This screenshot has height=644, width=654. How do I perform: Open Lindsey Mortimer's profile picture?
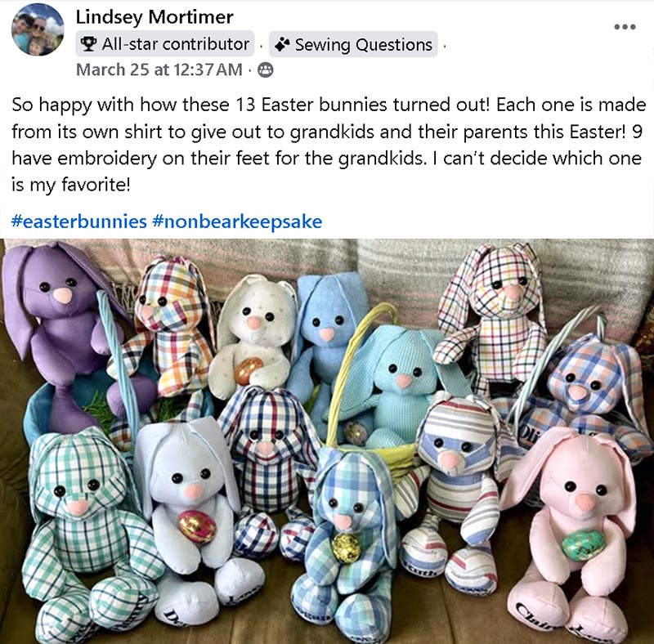38,29
